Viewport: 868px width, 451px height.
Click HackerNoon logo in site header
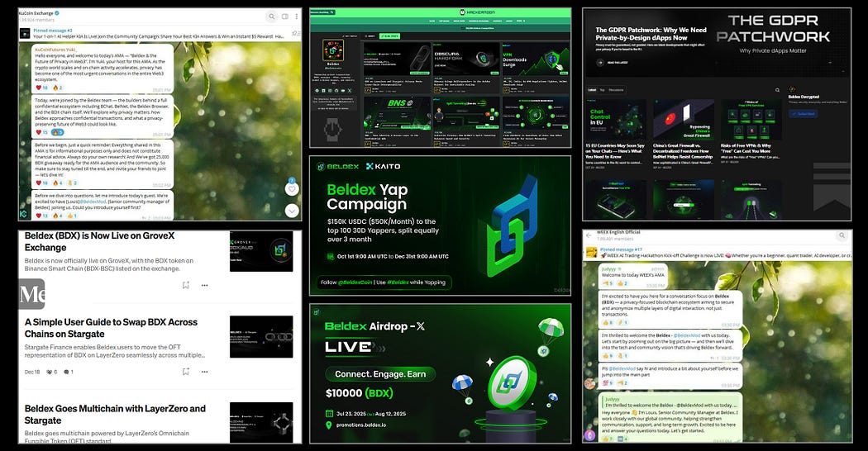[x=479, y=12]
